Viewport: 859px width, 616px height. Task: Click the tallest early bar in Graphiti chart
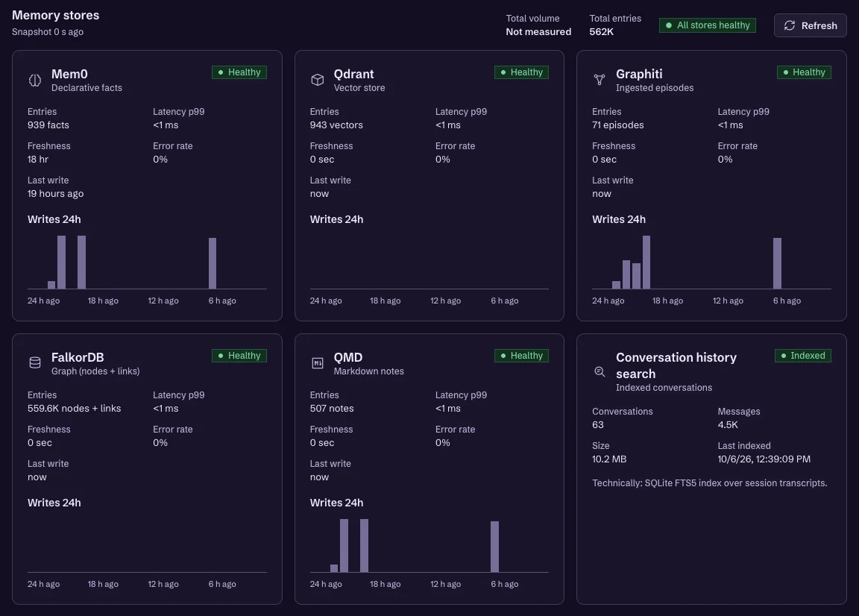pyautogui.click(x=646, y=262)
